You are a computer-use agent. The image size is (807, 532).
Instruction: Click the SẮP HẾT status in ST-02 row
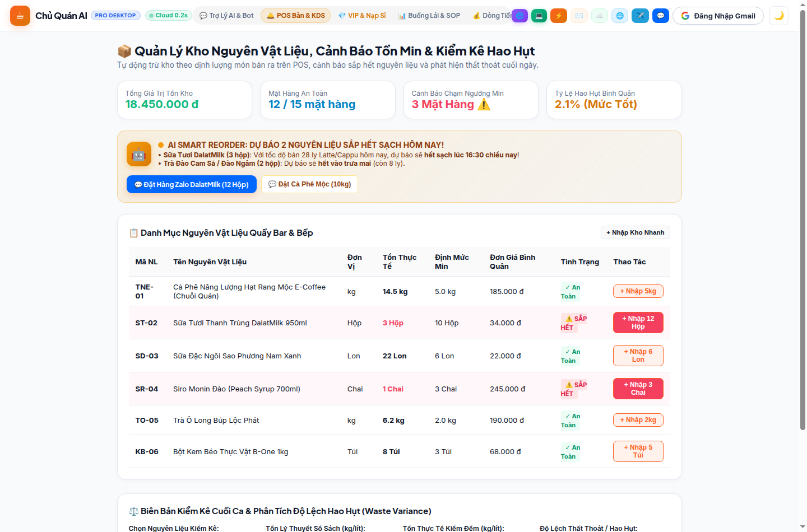click(x=574, y=323)
